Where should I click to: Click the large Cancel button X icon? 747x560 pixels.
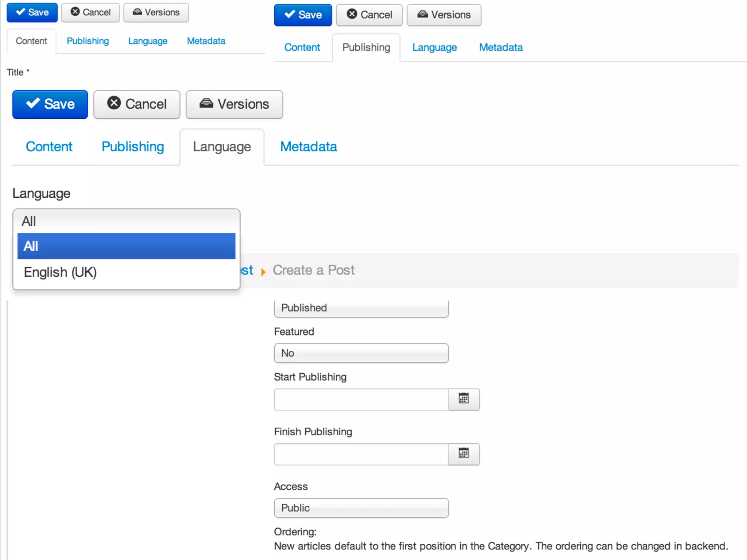114,103
